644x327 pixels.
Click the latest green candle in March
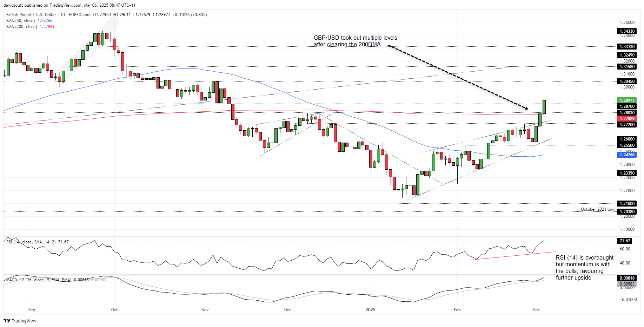pos(544,106)
